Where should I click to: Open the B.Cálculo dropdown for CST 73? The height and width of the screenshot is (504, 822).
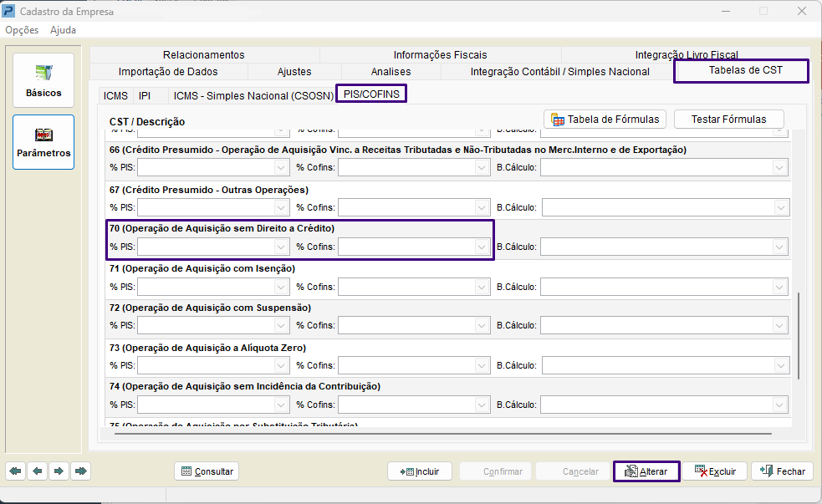780,366
